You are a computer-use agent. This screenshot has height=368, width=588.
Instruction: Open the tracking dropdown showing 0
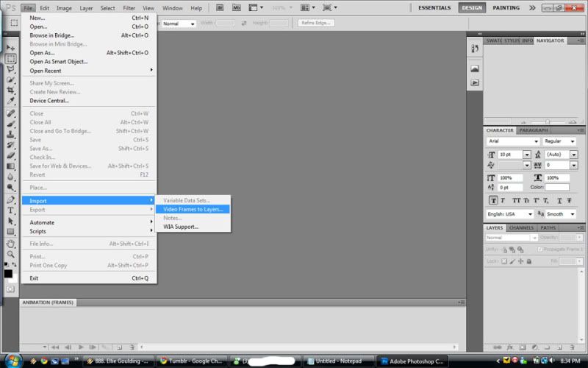[x=574, y=165]
